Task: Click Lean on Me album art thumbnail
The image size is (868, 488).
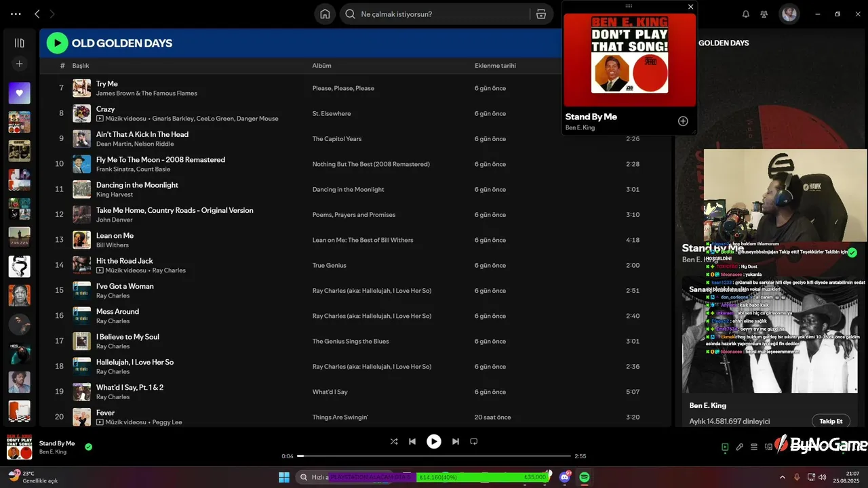Action: pyautogui.click(x=81, y=240)
